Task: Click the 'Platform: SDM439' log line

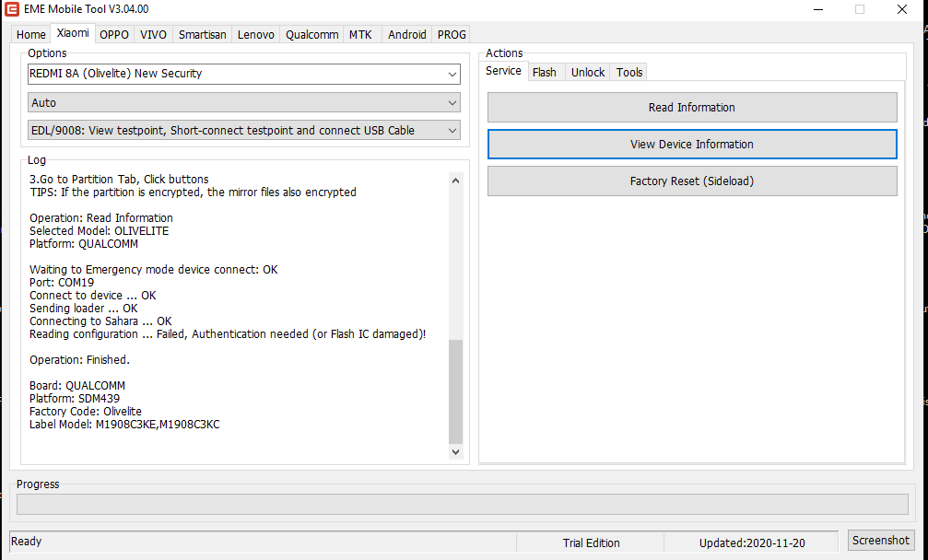Action: (75, 398)
